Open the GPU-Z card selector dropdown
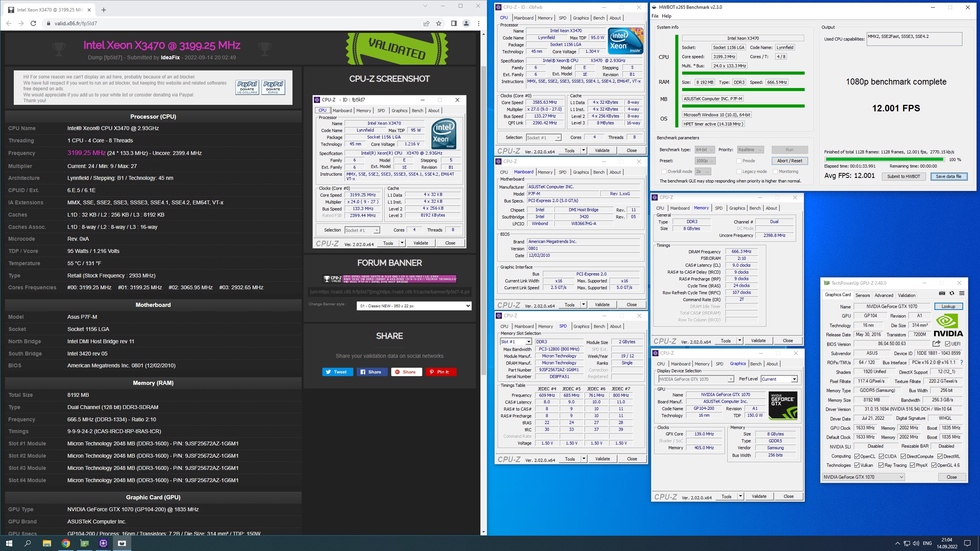Screen dimensions: 980x551 863,477
